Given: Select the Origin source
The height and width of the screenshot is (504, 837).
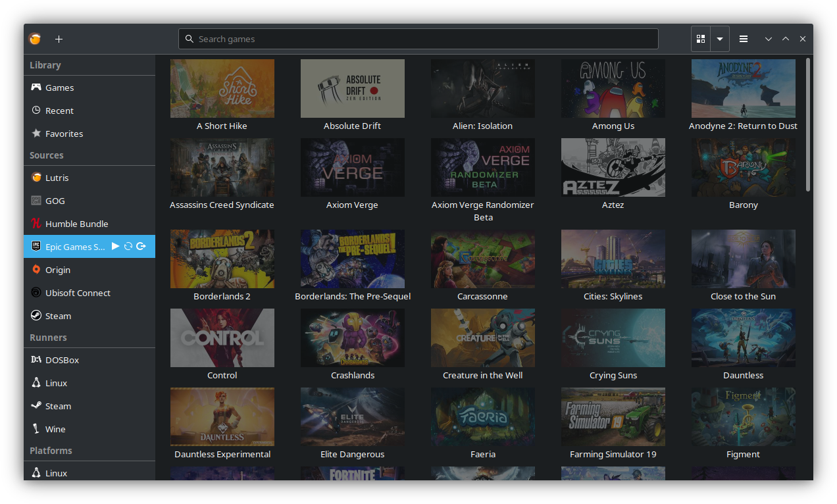Looking at the screenshot, I should point(89,270).
